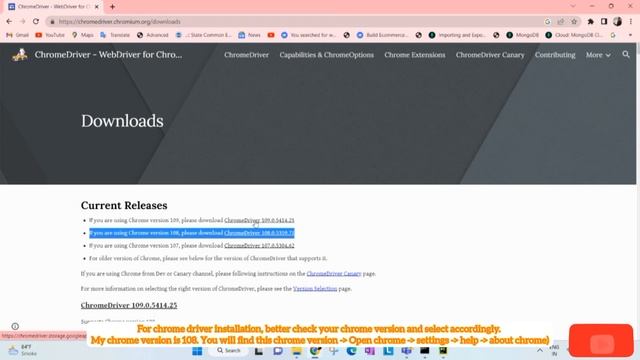The width and height of the screenshot is (640, 360).
Task: Open the Chrome profile avatar
Action: click(x=617, y=22)
